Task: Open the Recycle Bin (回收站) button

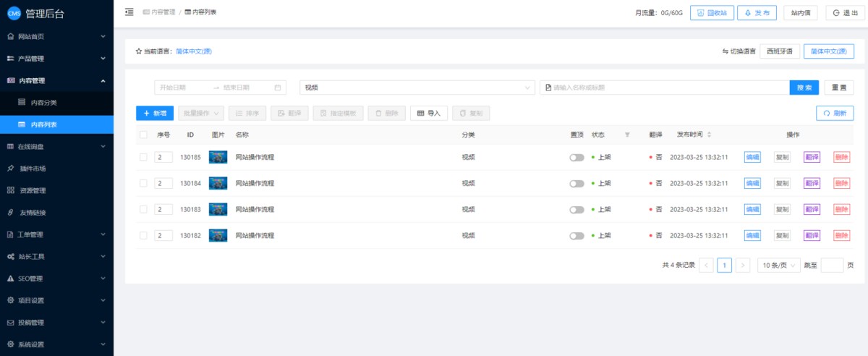Action: [710, 12]
